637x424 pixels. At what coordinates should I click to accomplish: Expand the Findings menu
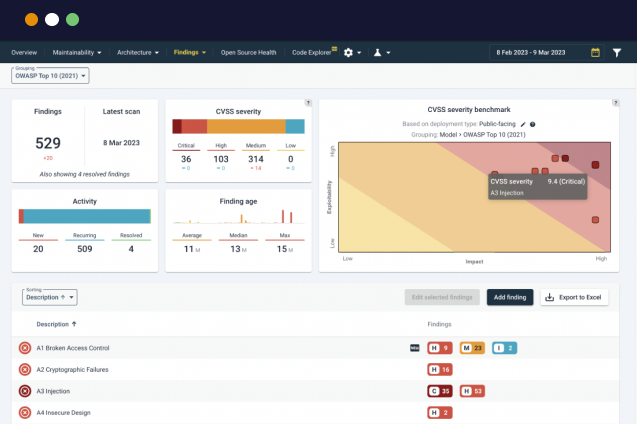pos(190,52)
